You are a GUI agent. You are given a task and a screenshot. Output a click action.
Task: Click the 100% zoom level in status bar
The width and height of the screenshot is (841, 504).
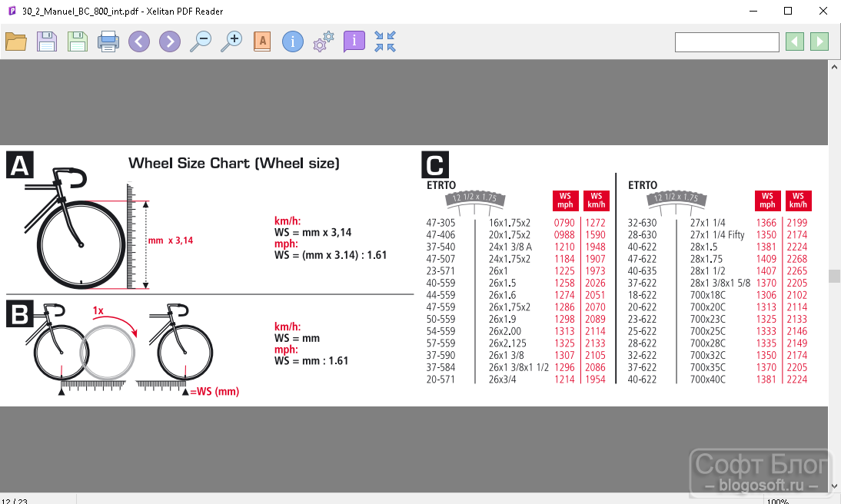pyautogui.click(x=778, y=501)
